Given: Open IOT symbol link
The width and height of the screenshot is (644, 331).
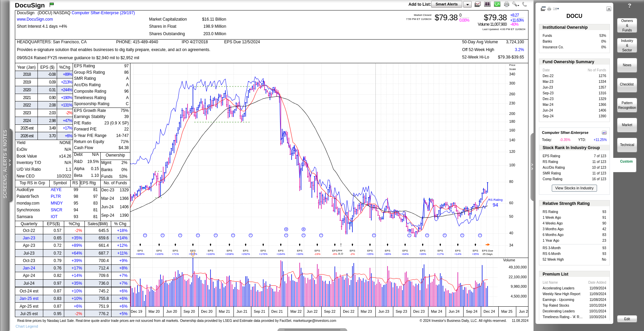Looking at the screenshot, I should pyautogui.click(x=54, y=217).
